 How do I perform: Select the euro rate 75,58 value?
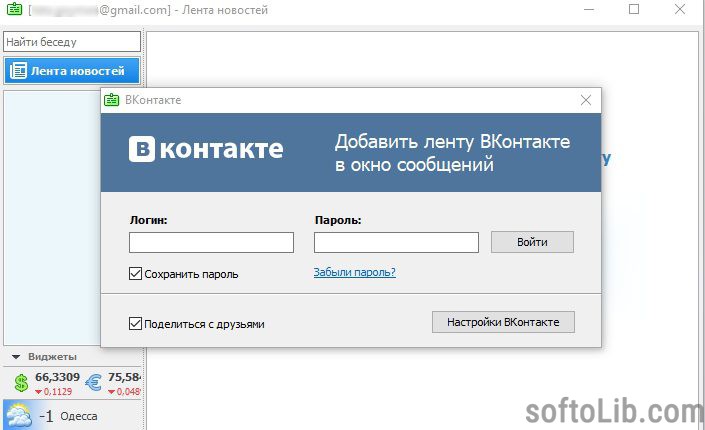tap(124, 377)
